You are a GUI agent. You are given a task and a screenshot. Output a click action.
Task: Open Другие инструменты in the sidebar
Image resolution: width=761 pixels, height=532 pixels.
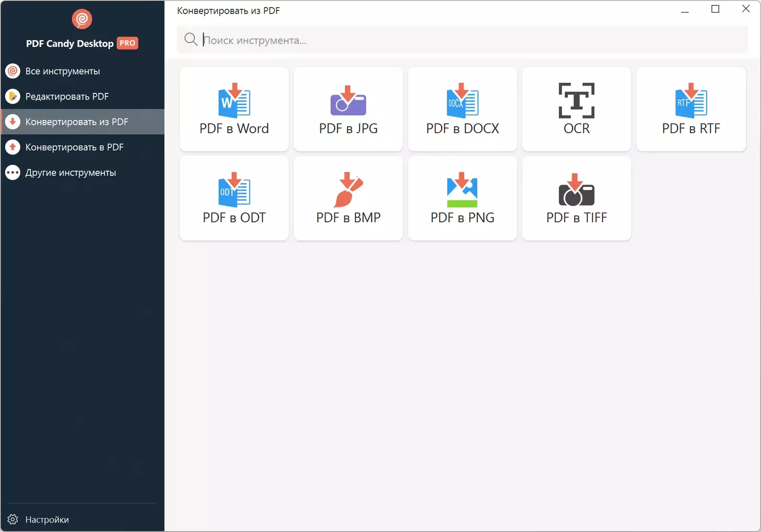[82, 173]
